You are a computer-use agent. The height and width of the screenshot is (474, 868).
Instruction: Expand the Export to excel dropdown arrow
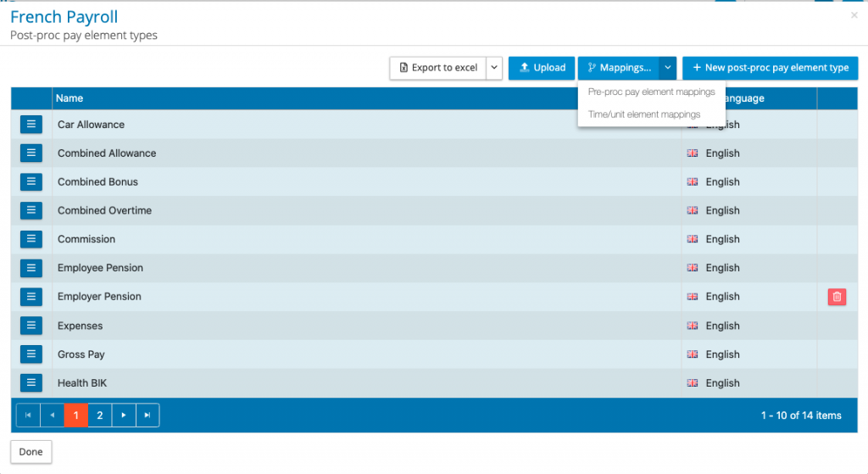[x=494, y=68]
